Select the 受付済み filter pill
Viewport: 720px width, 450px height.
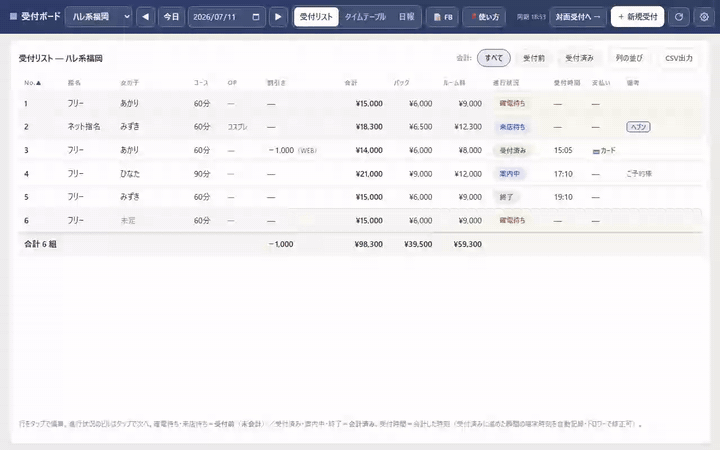[x=579, y=58]
